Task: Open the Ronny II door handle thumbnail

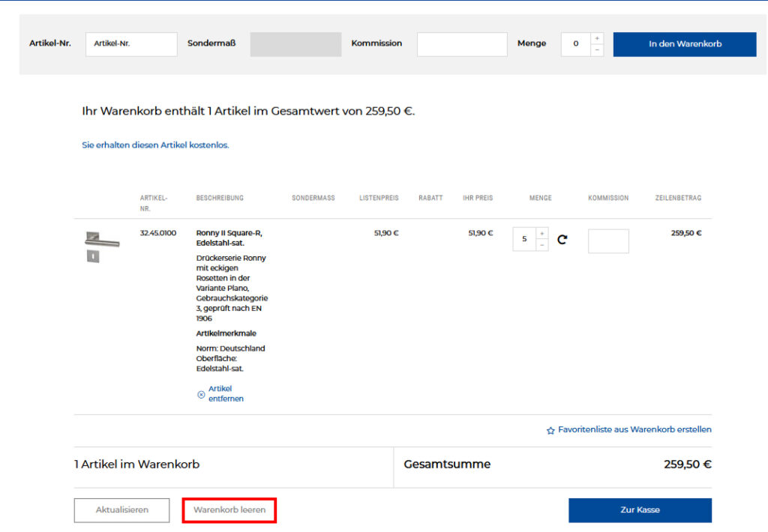Action: tap(101, 247)
